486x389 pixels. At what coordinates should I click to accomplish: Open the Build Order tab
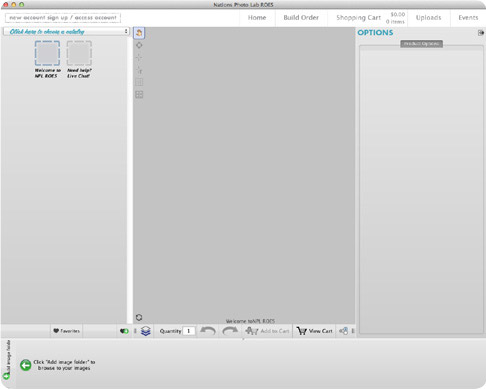point(301,18)
